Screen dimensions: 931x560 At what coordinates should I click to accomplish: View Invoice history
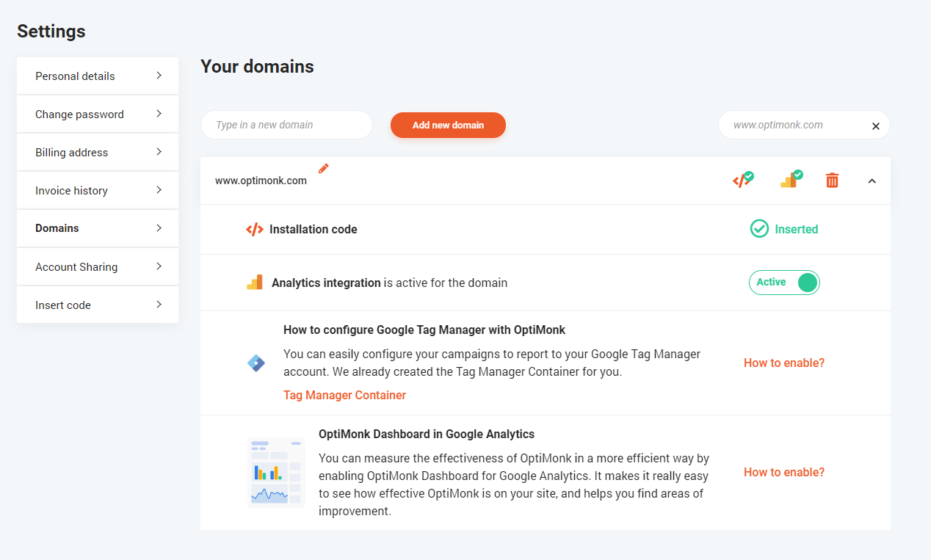98,191
